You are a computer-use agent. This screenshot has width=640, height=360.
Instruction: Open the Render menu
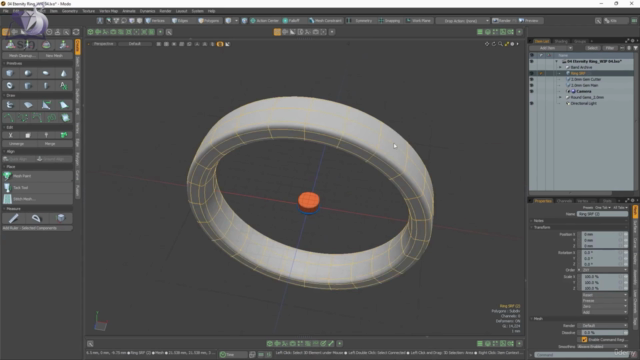(165, 11)
